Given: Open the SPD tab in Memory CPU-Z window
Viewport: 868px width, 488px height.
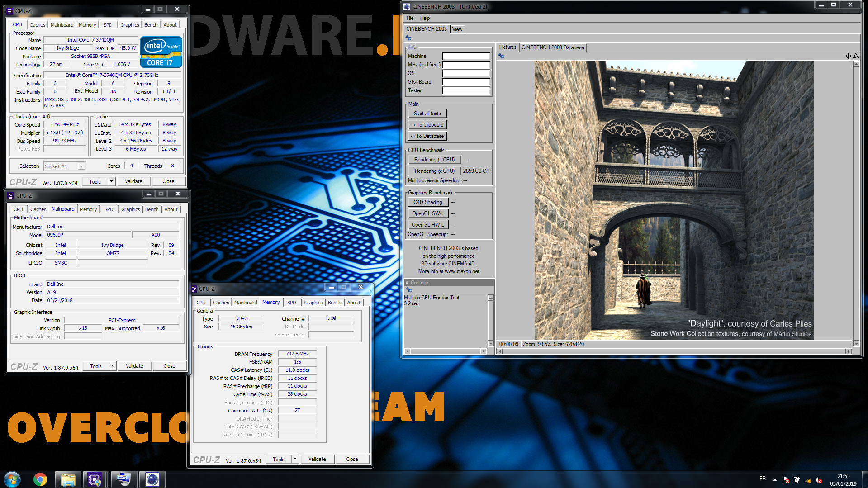Looking at the screenshot, I should (292, 303).
